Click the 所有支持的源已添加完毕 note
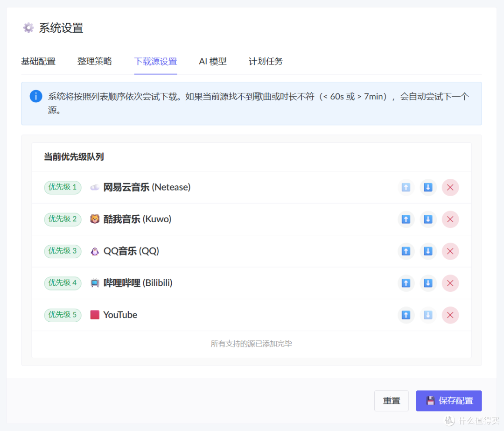Viewport: 504px width, 431px height. coord(252,344)
